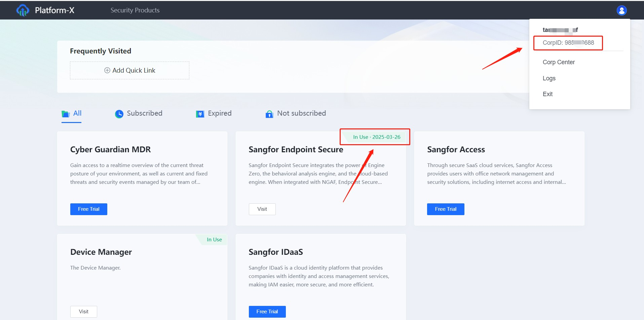The height and width of the screenshot is (320, 644).
Task: Click Sangfor Endpoint Secure card title
Action: pos(296,150)
